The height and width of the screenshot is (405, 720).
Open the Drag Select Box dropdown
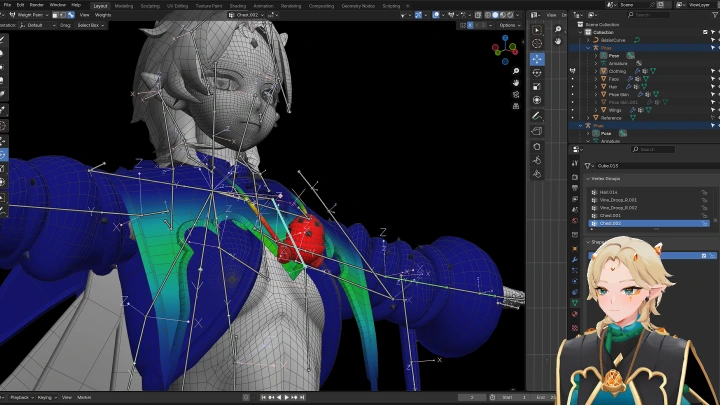coord(90,25)
